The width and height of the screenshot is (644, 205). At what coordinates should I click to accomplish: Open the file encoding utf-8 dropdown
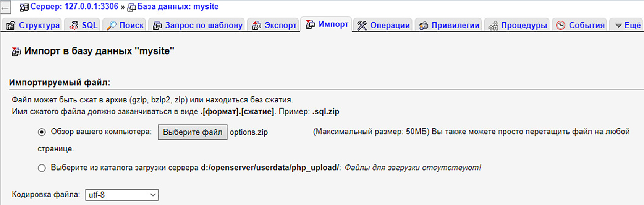(x=121, y=195)
